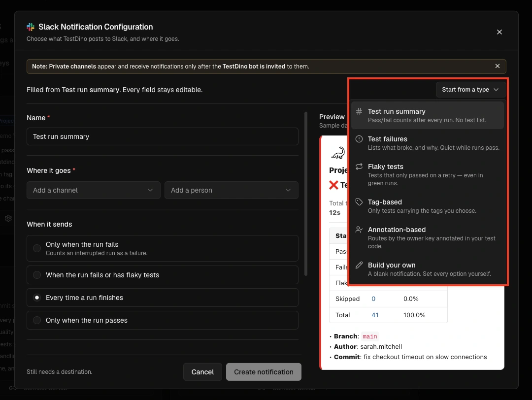The height and width of the screenshot is (400, 532).
Task: Open the Add a channel dropdown
Action: coord(93,190)
